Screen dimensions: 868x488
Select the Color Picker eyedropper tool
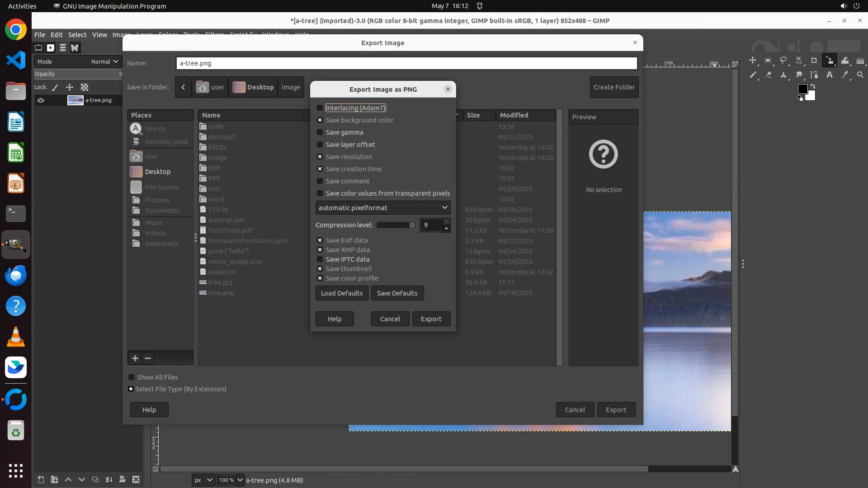point(845,75)
